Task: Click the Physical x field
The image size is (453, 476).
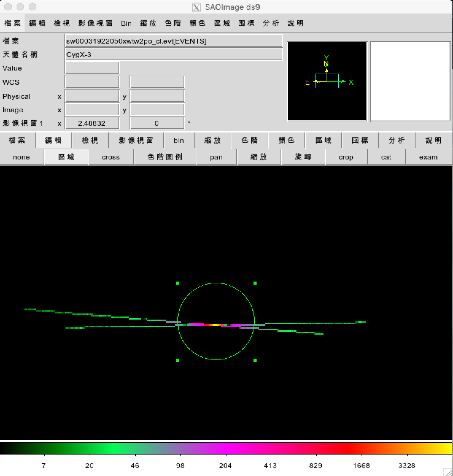Action: 92,96
